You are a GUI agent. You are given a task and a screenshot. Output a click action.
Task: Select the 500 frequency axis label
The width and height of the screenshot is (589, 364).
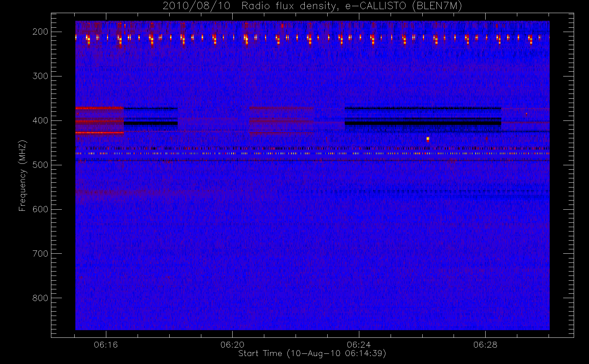pos(40,165)
